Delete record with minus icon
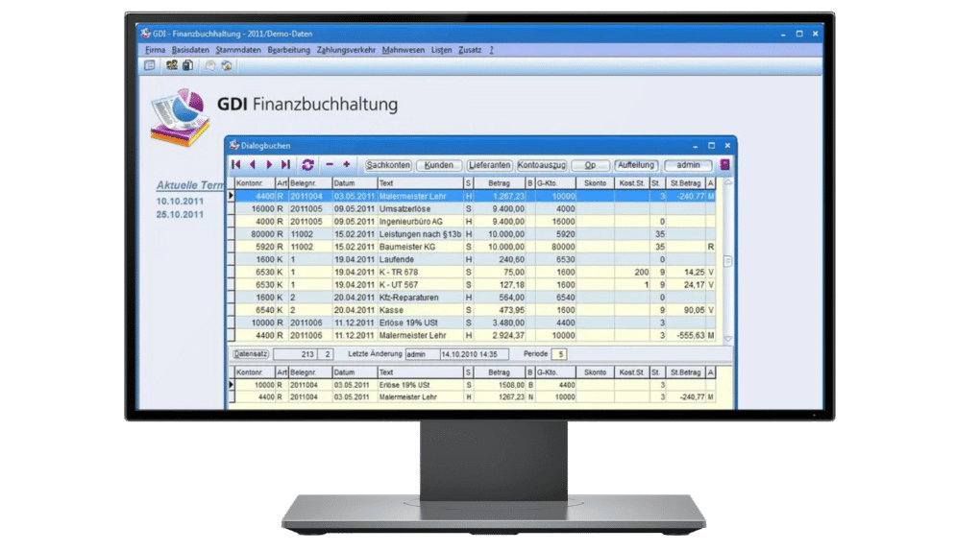Viewport: 980px width, 551px height. point(330,164)
